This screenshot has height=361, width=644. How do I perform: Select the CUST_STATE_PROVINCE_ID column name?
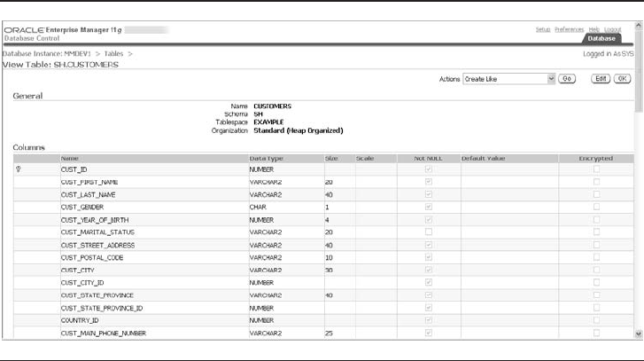[x=102, y=308]
